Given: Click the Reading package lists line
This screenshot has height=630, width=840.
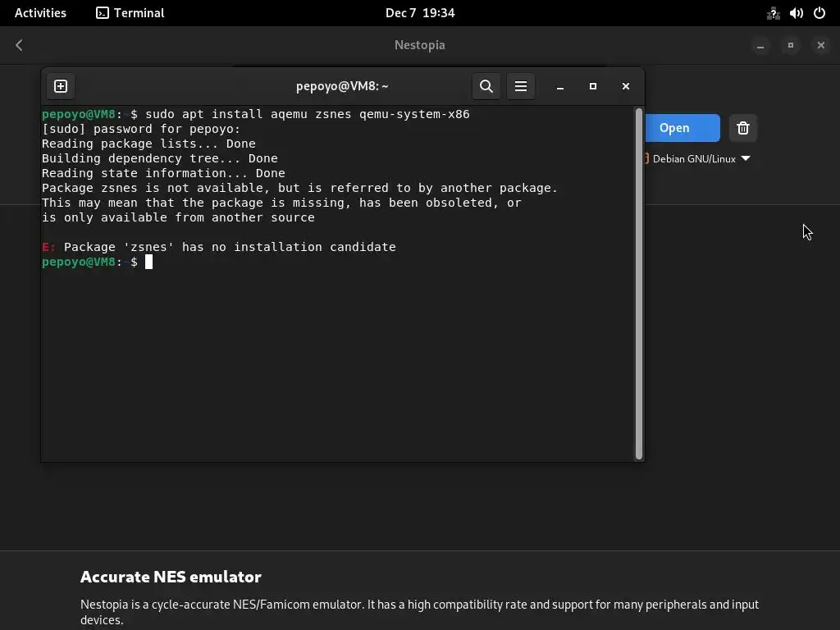Looking at the screenshot, I should point(148,144).
